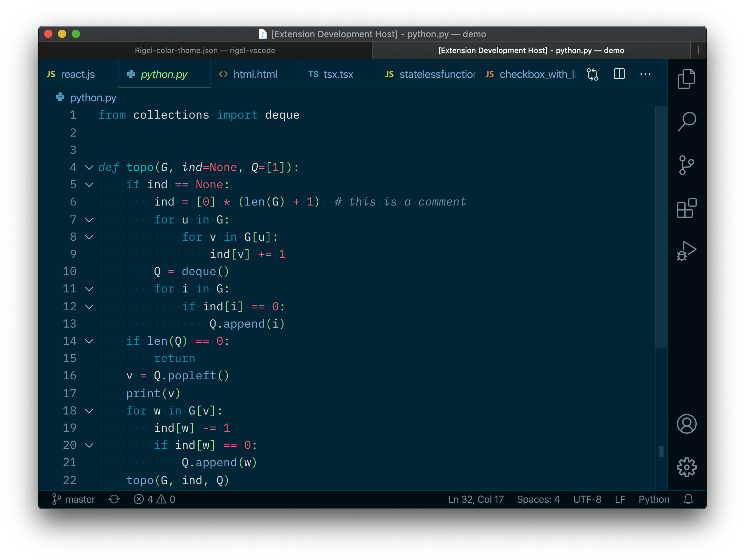Open the notifications bell in status bar

688,499
